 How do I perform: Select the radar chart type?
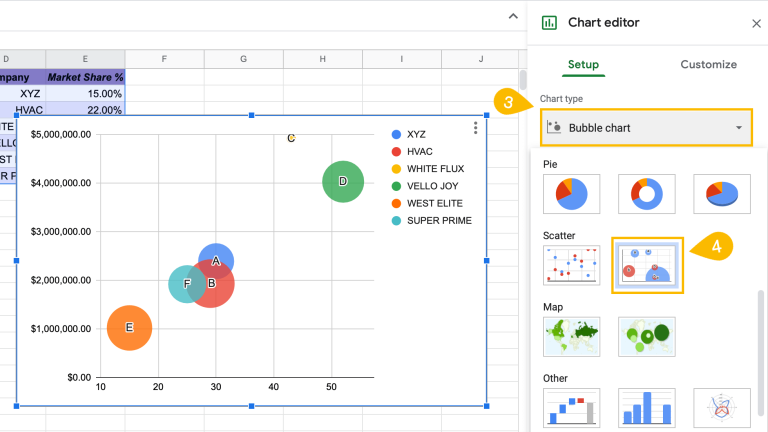tap(721, 408)
